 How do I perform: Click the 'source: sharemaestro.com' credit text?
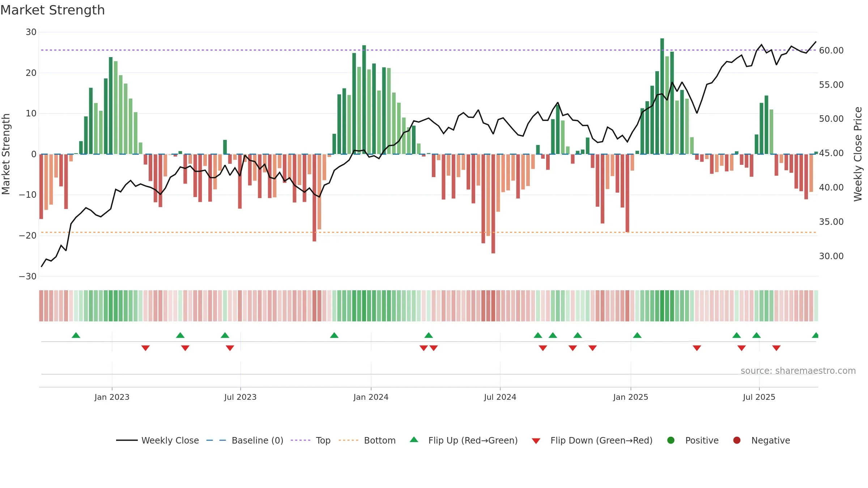pyautogui.click(x=798, y=371)
